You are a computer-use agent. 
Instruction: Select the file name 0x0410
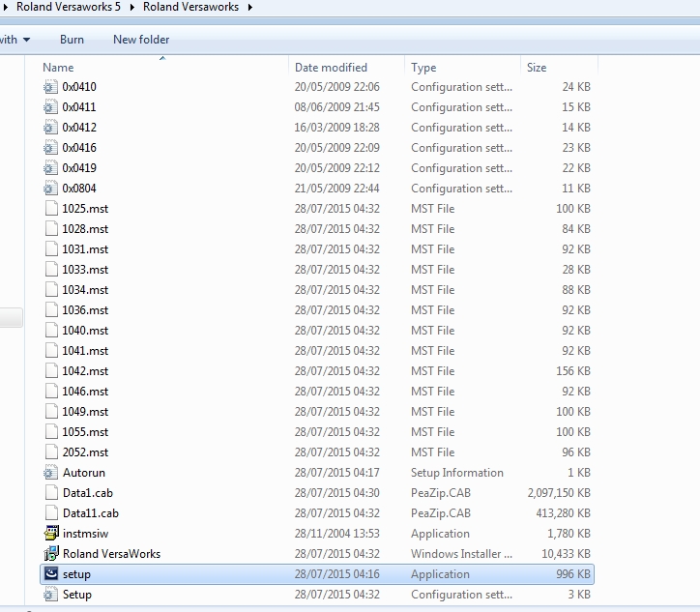79,87
